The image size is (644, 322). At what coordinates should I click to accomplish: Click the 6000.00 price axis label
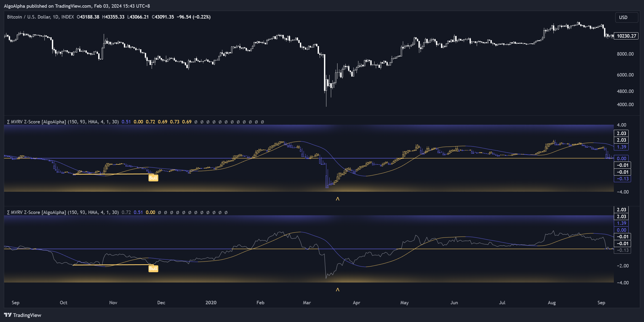(x=625, y=75)
